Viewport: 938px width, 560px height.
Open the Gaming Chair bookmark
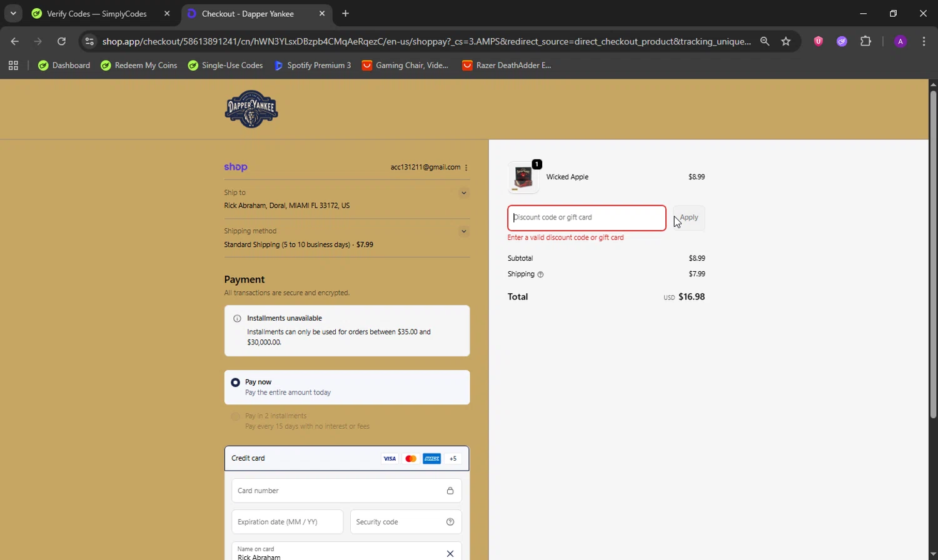click(x=405, y=65)
